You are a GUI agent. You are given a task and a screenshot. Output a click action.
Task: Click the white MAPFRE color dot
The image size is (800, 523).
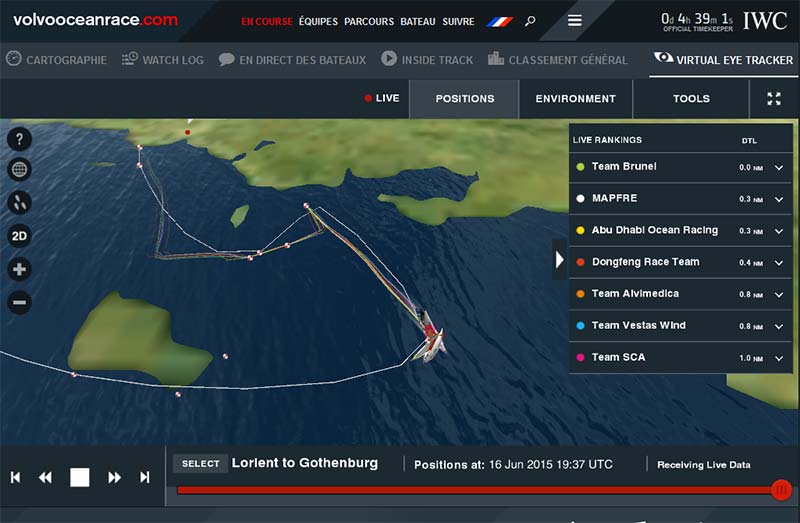pyautogui.click(x=580, y=198)
